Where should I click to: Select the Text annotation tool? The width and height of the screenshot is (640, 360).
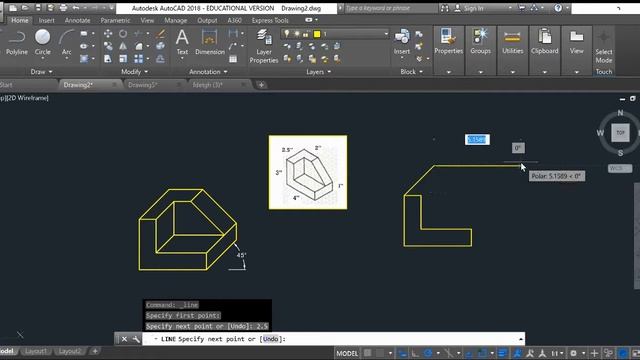coord(182,42)
